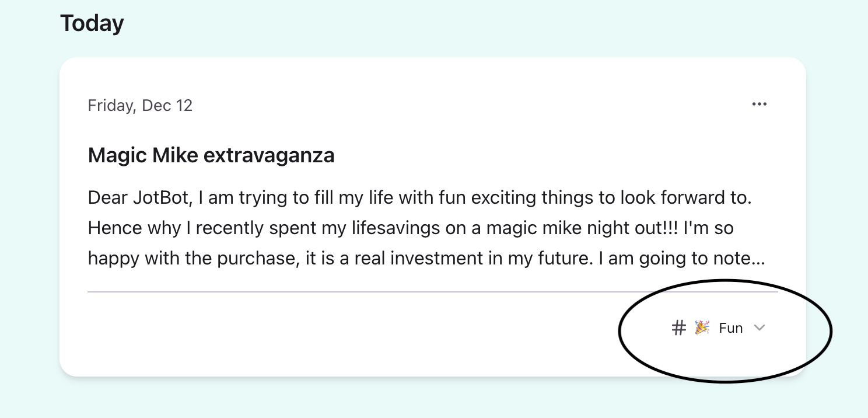Open the Magic Mike extravaganza entry title

click(211, 155)
